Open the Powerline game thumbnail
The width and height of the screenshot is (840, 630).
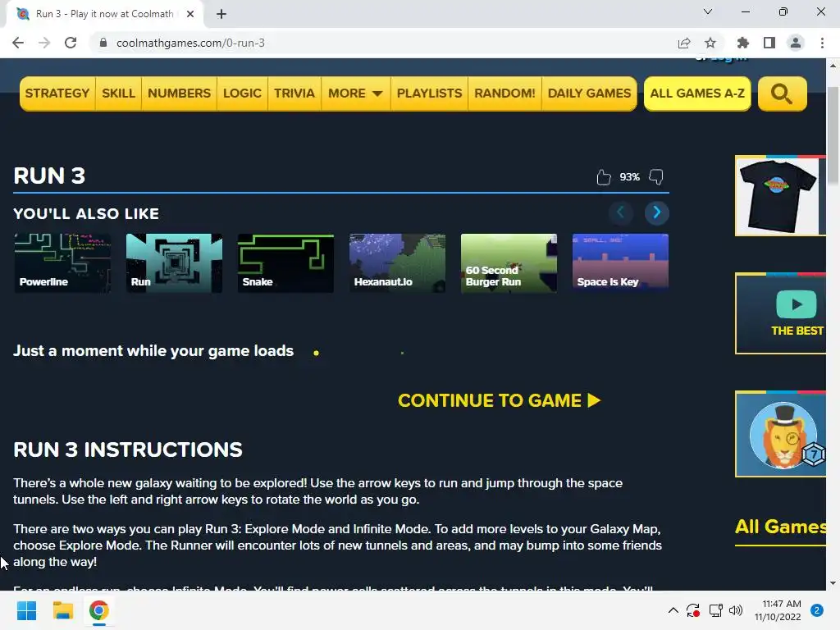[62, 263]
